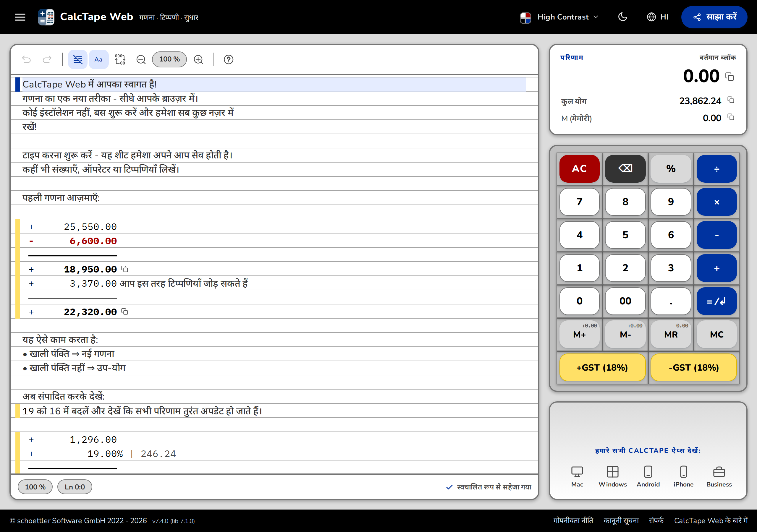
Task: Click the MR memory recall key
Action: (x=671, y=334)
